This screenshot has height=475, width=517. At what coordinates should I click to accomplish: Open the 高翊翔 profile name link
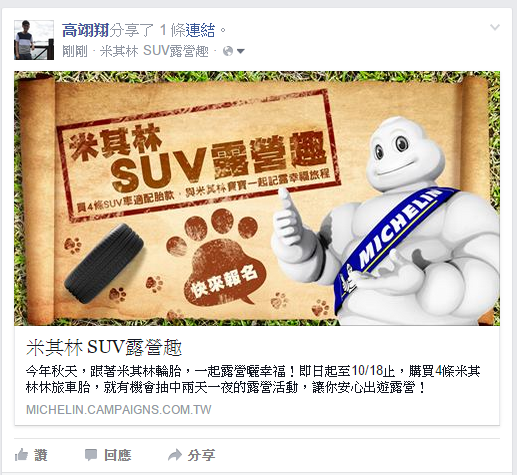85,30
